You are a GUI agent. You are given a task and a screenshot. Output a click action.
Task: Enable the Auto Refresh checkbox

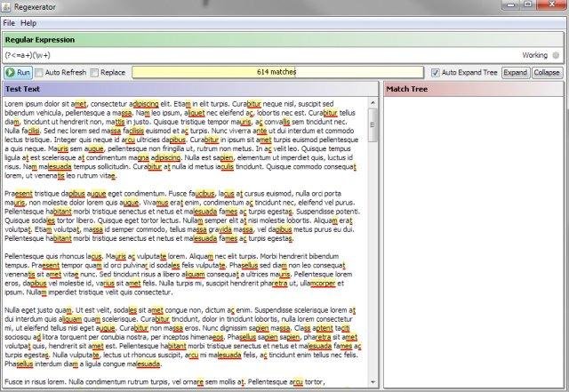(x=39, y=73)
